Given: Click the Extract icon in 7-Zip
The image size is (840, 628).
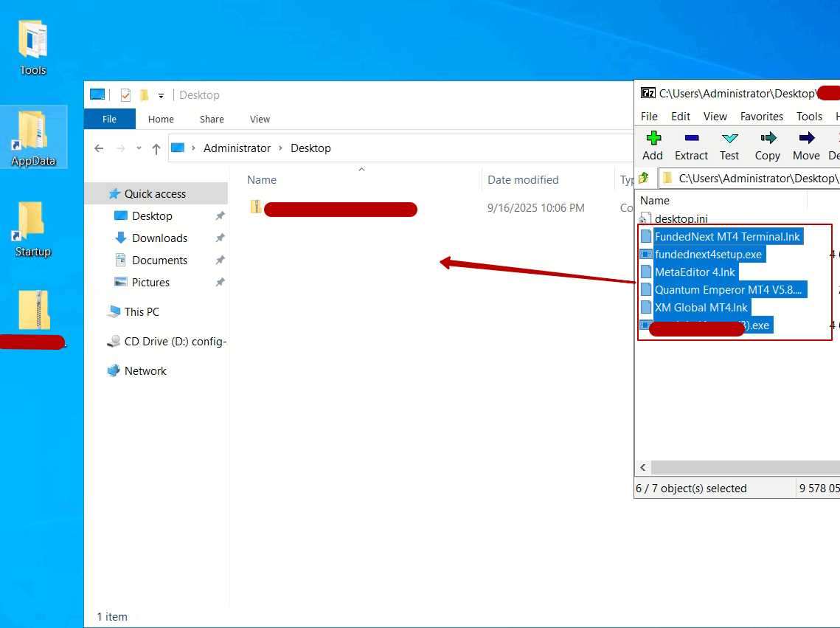Looking at the screenshot, I should (x=691, y=145).
